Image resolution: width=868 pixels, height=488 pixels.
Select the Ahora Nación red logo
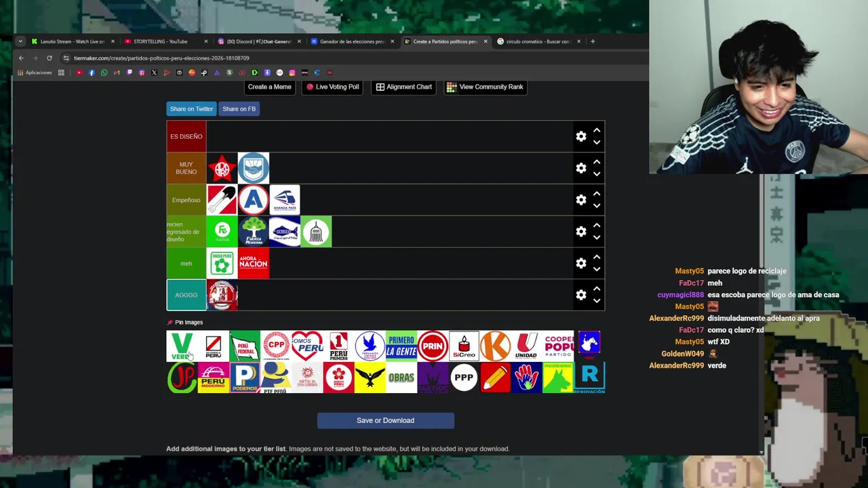coord(254,263)
